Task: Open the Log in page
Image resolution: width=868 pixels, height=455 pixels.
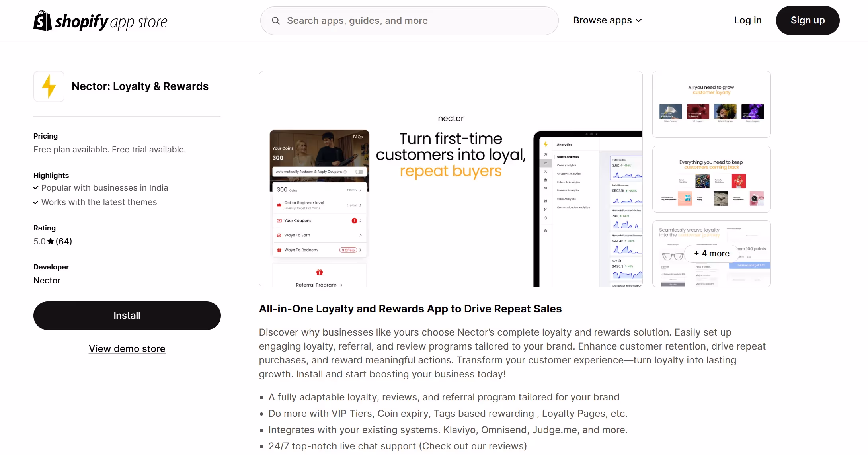Action: coord(748,20)
